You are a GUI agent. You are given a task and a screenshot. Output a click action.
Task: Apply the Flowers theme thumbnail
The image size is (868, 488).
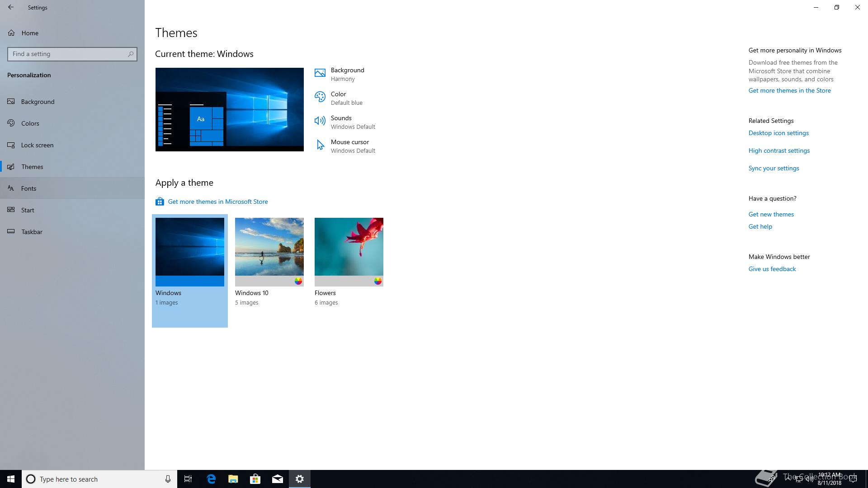(349, 251)
